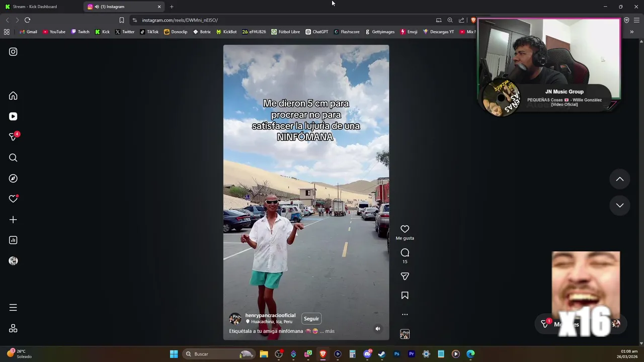This screenshot has width=644, height=362.
Task: Go to previous reel with up arrow
Action: [620, 179]
